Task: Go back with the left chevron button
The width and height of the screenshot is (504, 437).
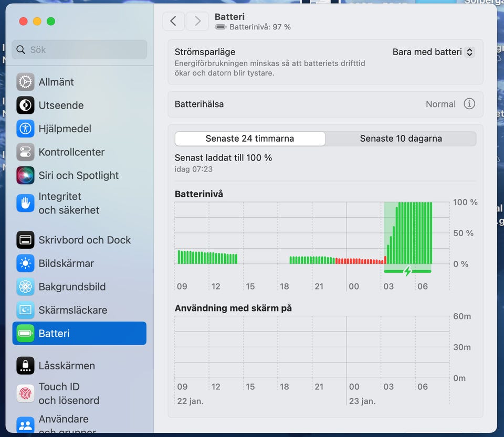Action: pos(173,21)
